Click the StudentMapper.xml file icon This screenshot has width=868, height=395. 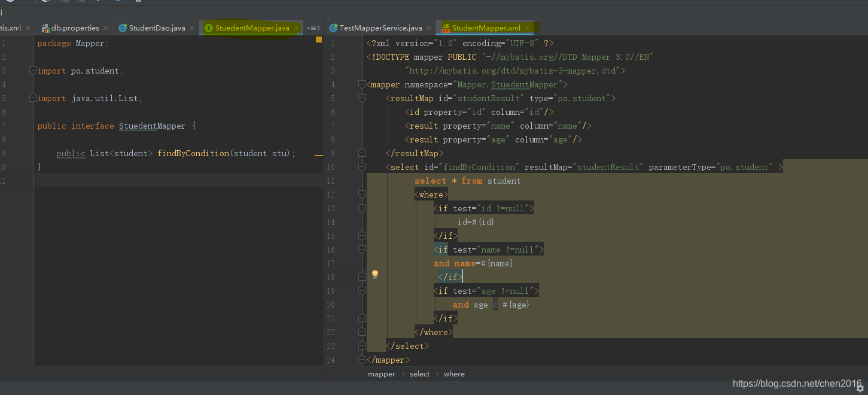click(446, 28)
